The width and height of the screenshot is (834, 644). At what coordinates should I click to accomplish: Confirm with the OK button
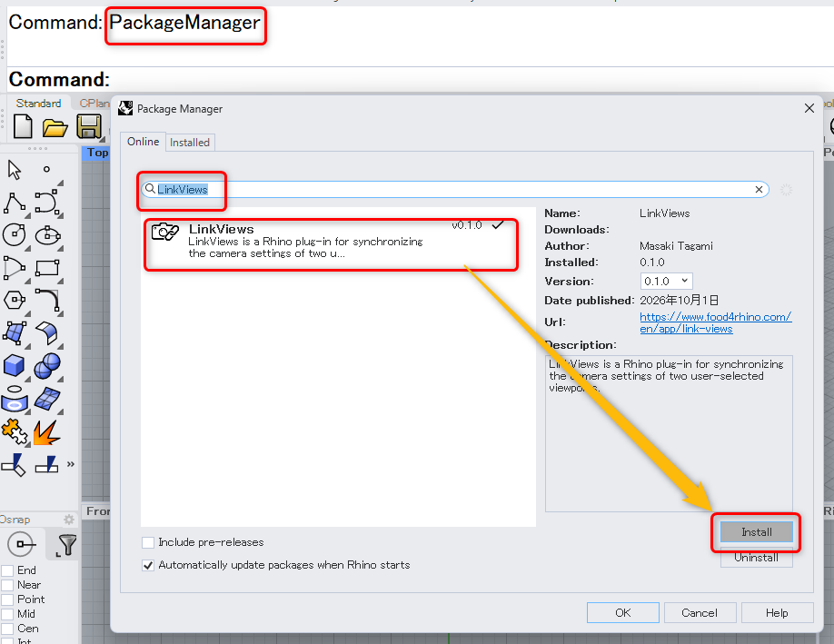click(x=623, y=612)
